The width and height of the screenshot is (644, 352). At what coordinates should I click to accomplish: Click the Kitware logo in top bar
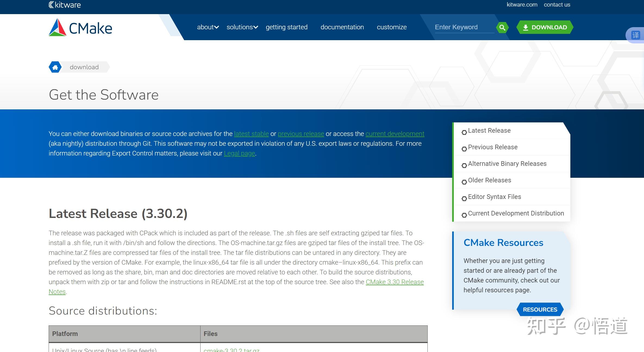click(x=64, y=5)
